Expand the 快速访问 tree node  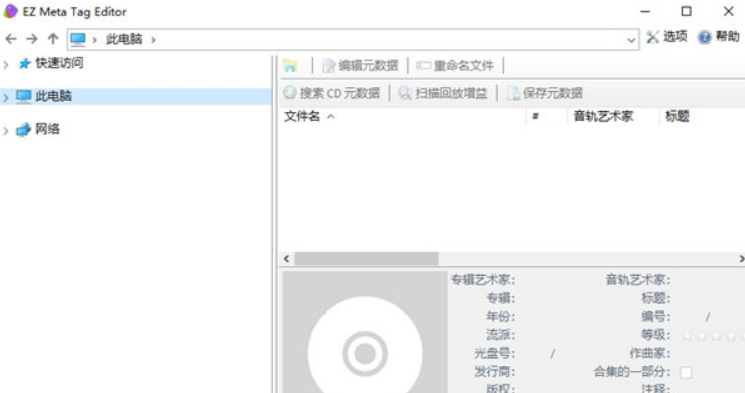click(x=6, y=64)
